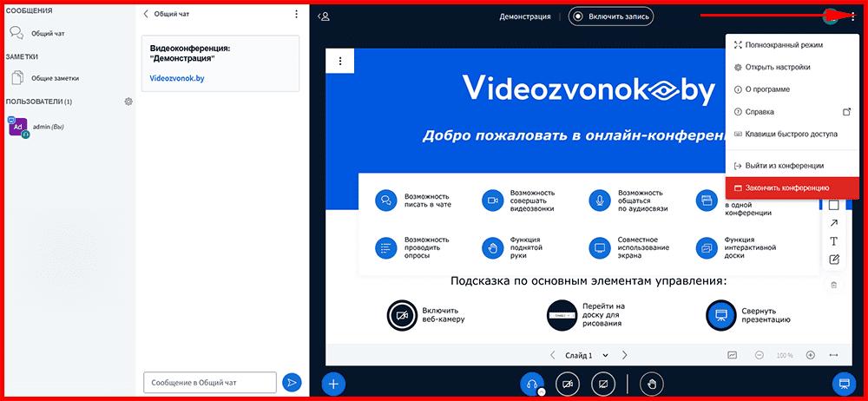Expand audio device options caret under headset
Viewport: 868px width, 401px height.
(x=542, y=391)
